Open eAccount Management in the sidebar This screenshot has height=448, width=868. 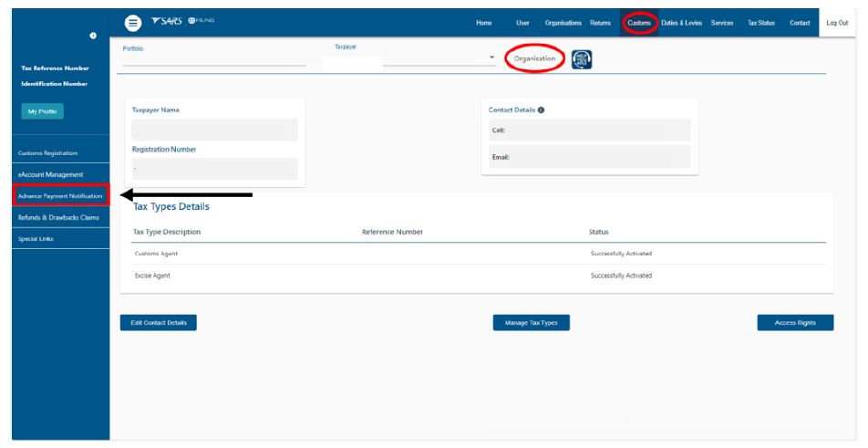click(61, 174)
